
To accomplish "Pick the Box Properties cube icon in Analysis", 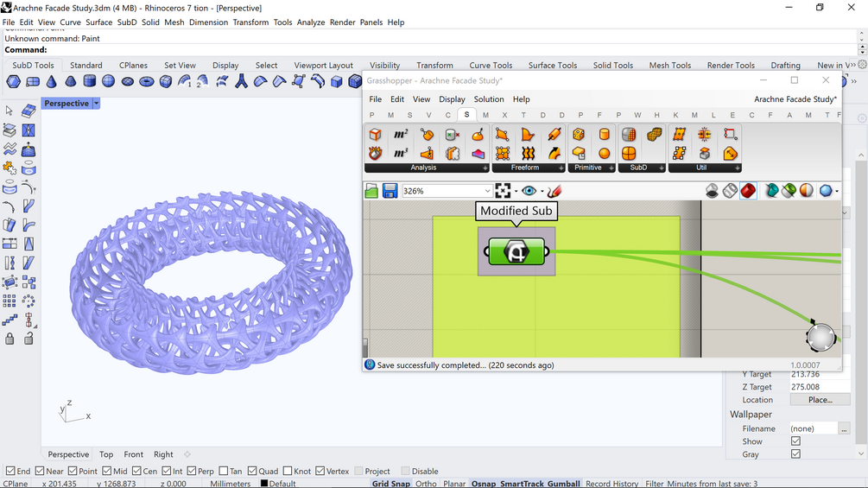I will [376, 135].
